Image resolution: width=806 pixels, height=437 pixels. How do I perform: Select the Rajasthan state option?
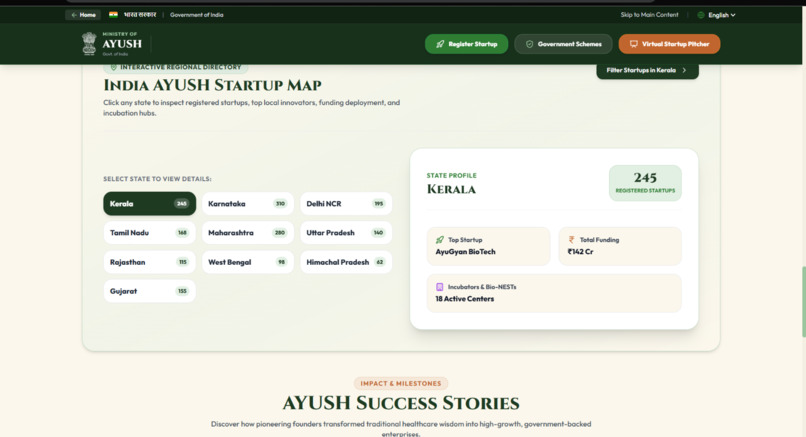tap(150, 262)
